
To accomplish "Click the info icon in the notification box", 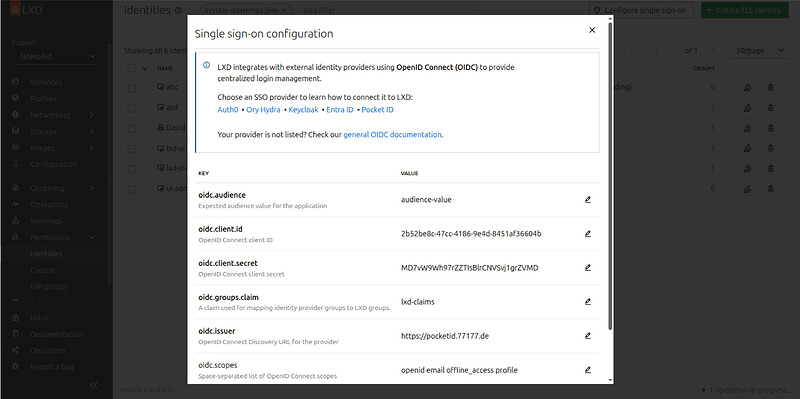I will (x=207, y=65).
